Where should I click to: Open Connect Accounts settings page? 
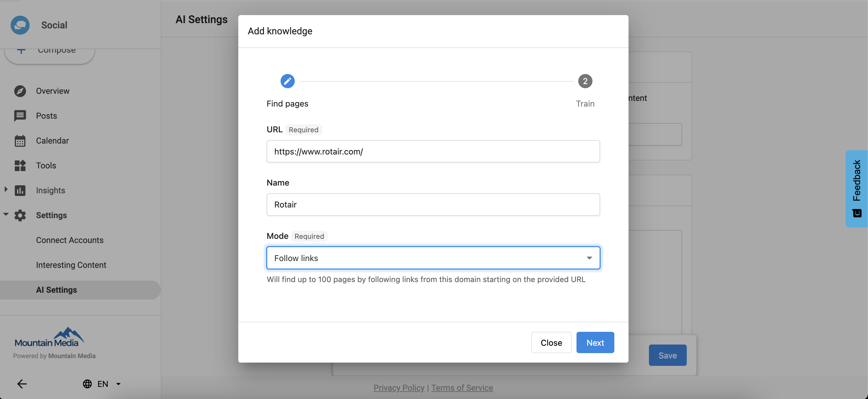[x=70, y=240]
